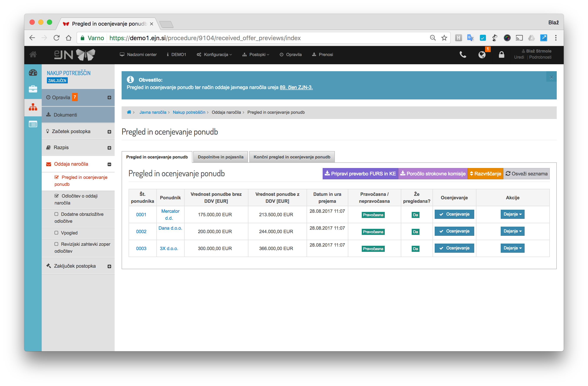The image size is (588, 386).
Task: Click Pripravi preverbo FURS in KE button
Action: [360, 174]
